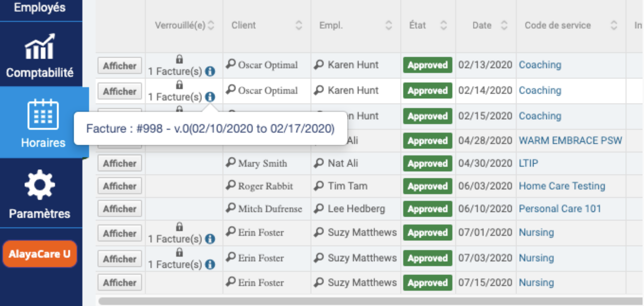Click info icon on 07/01/2020 Facture row

210,239
